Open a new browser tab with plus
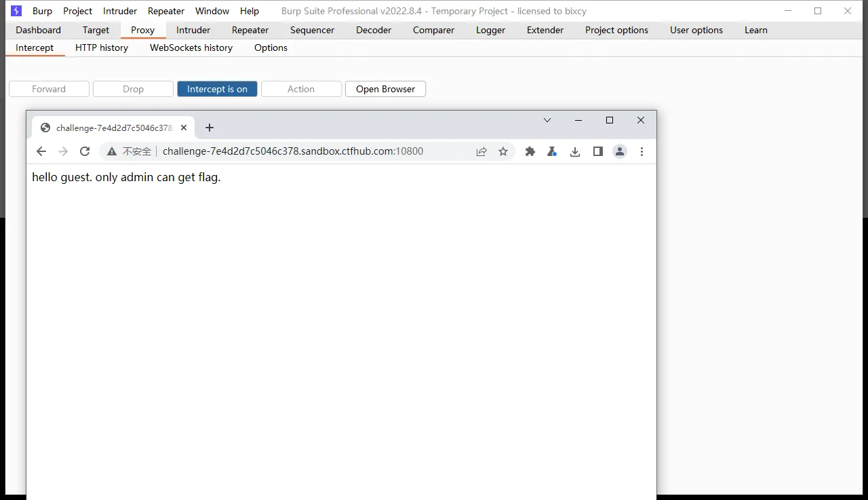868x500 pixels. tap(210, 128)
